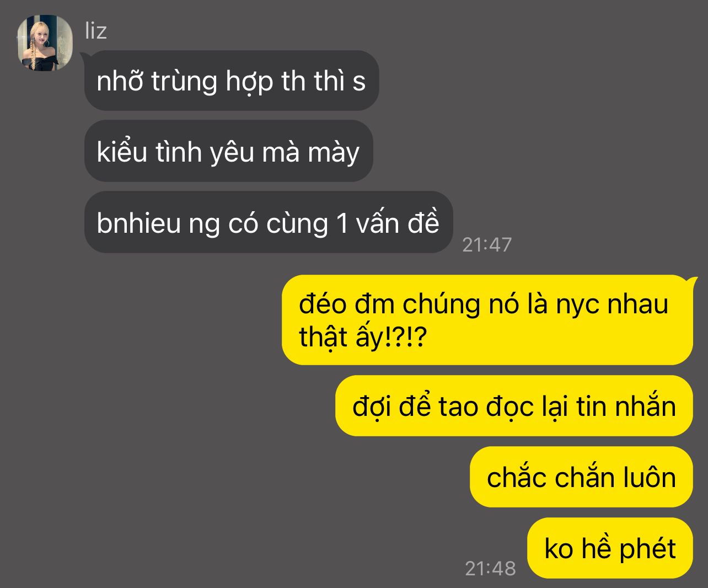Viewport: 708px width, 588px height.
Task: Tap the sender name liz
Action: 96,31
